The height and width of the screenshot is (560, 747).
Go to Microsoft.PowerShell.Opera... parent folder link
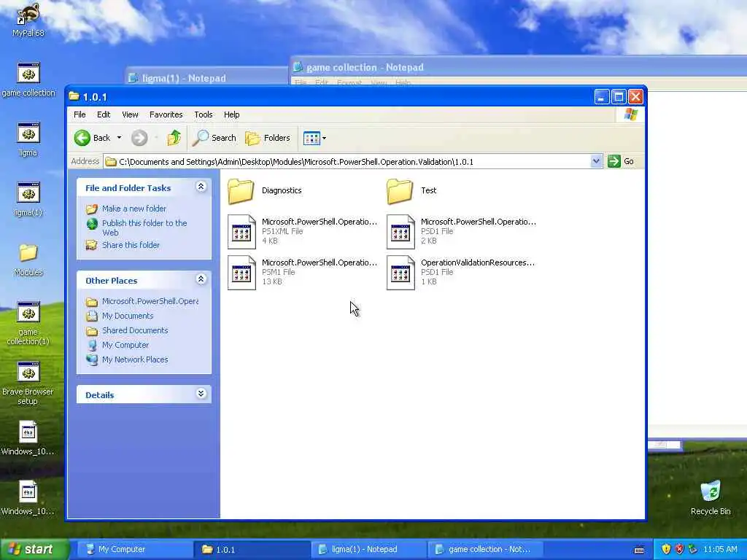pyautogui.click(x=150, y=301)
